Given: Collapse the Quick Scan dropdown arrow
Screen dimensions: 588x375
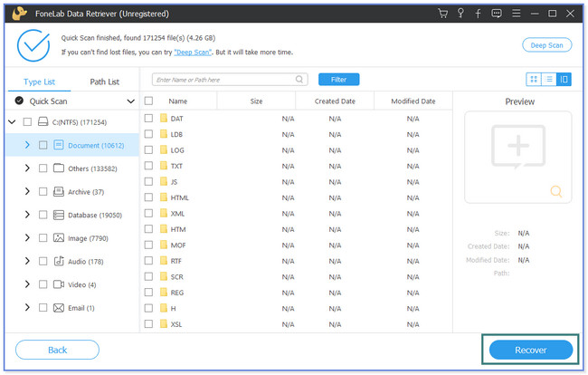Looking at the screenshot, I should tap(130, 101).
